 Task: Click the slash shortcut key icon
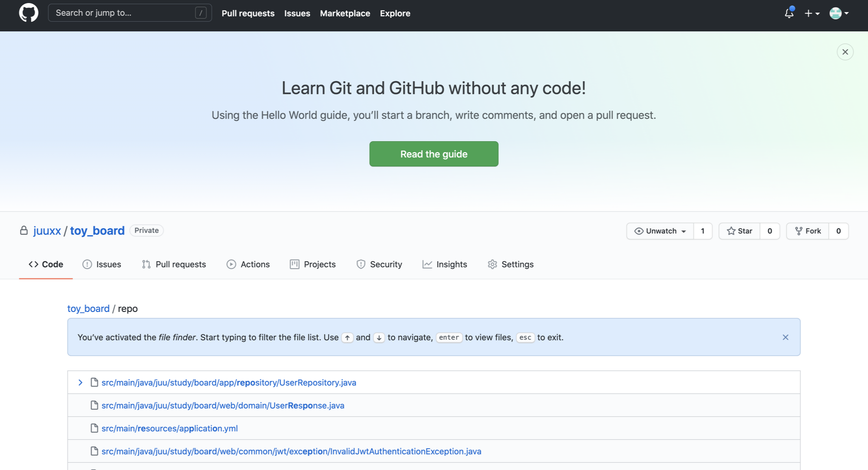(201, 13)
